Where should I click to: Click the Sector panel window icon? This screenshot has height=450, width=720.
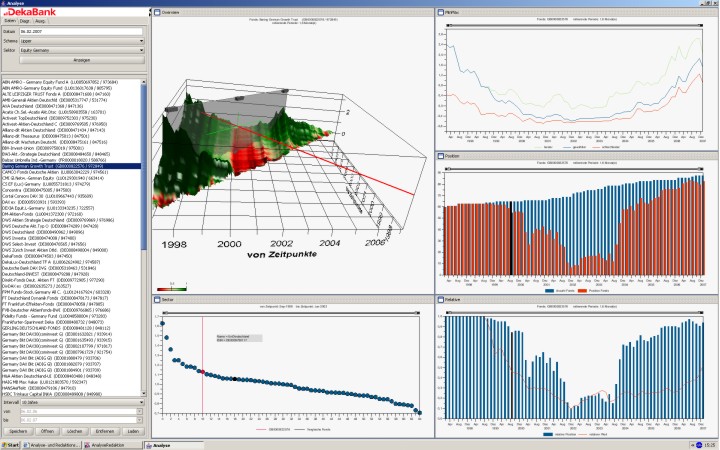click(x=157, y=299)
